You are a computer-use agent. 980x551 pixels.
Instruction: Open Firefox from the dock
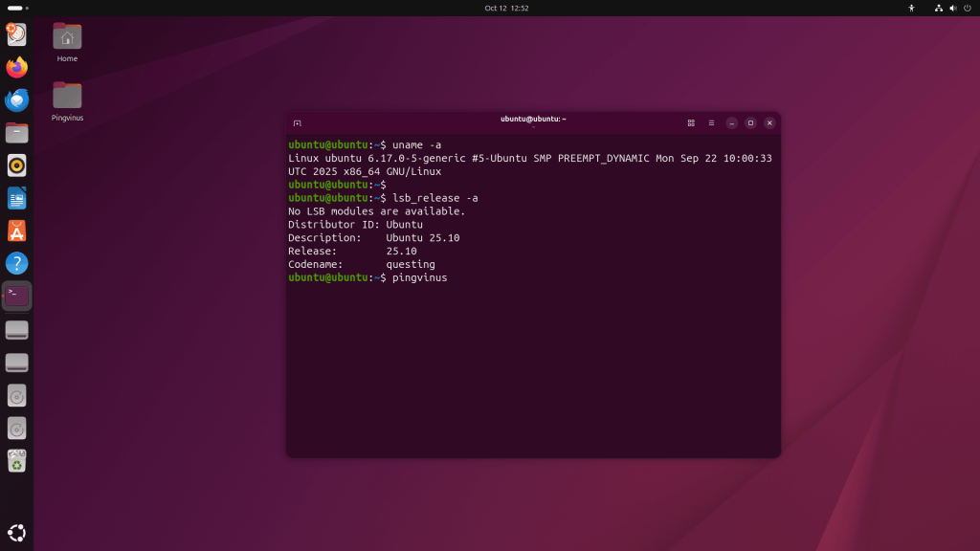[x=15, y=67]
